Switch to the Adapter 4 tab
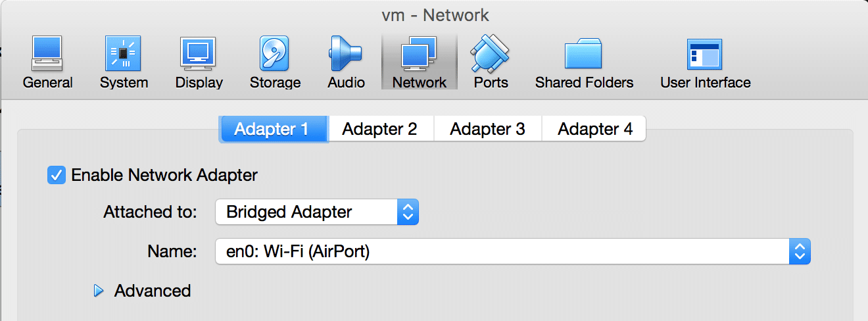 pos(595,129)
